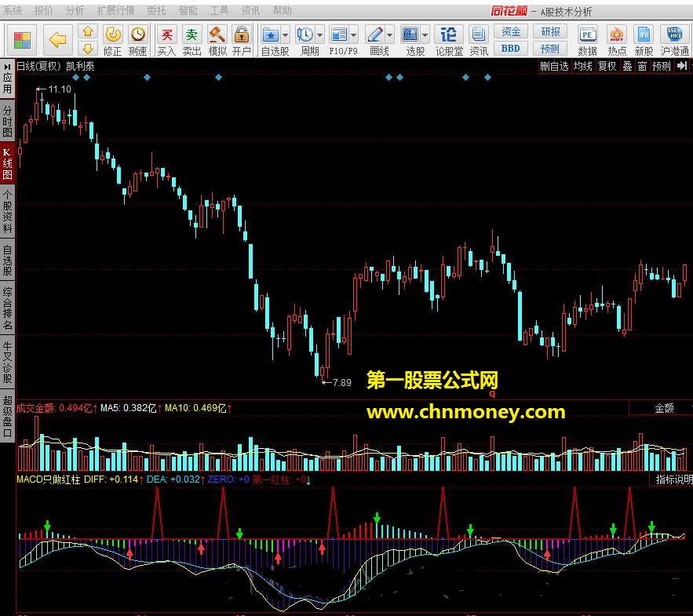Toggle 窗 multi-window mode

tap(642, 66)
